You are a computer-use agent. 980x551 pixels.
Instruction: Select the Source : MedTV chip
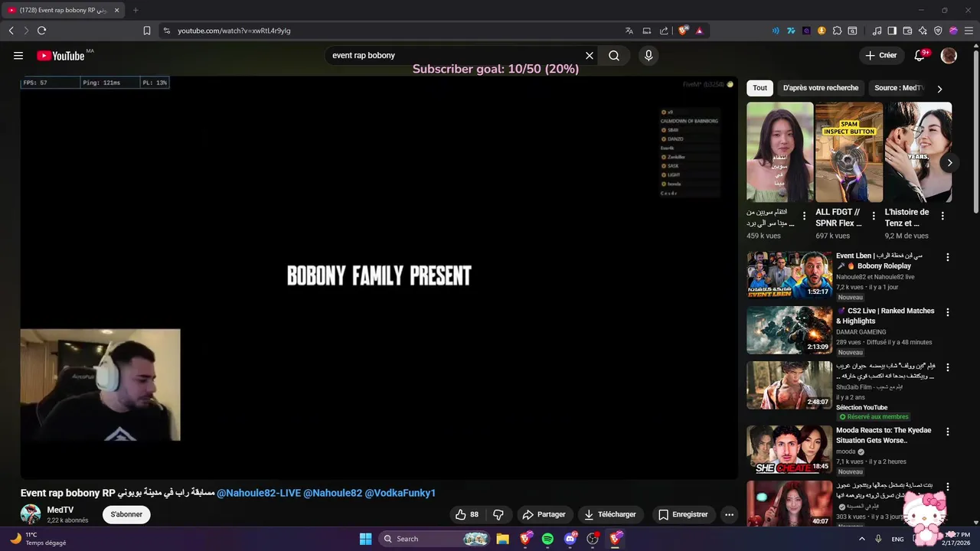(x=899, y=88)
